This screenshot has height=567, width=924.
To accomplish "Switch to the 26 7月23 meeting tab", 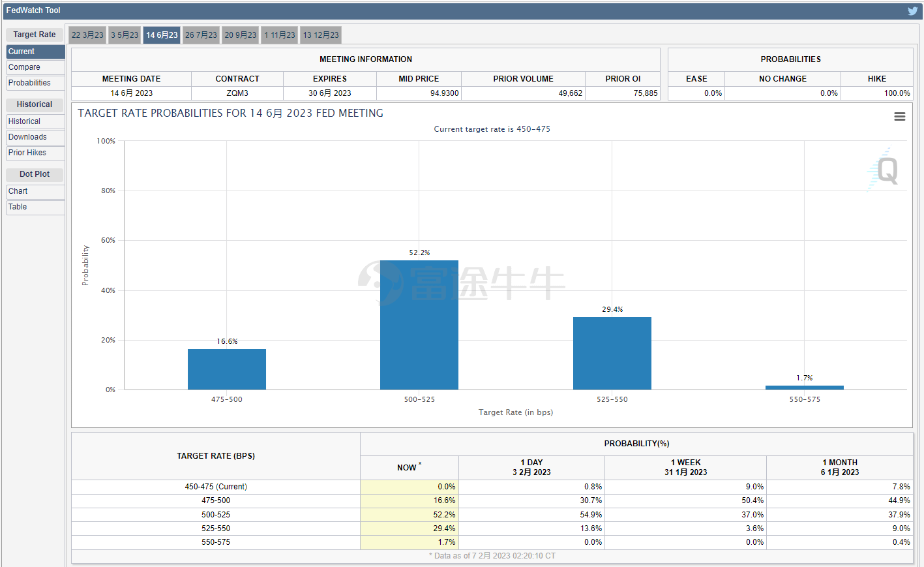I will (201, 35).
